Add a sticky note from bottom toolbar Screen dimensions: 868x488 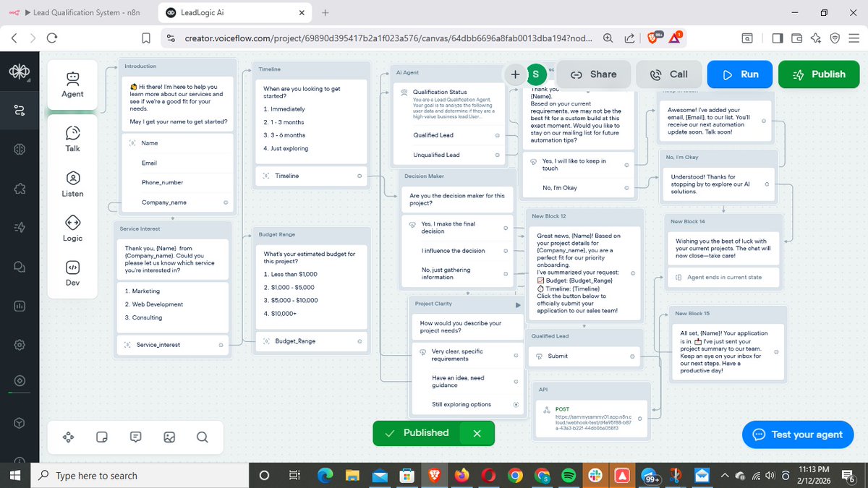(102, 437)
